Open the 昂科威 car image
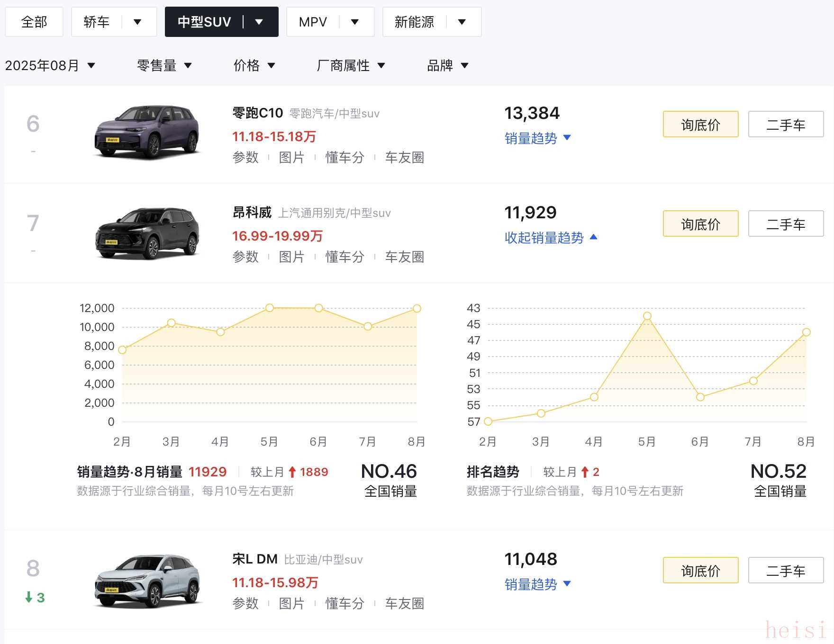Screen dimensions: 834x644 pyautogui.click(x=147, y=233)
